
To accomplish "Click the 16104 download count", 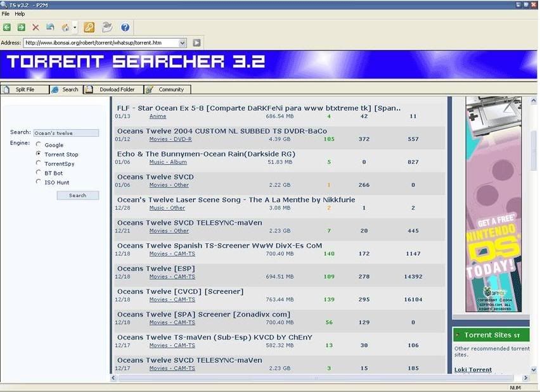I will point(413,300).
